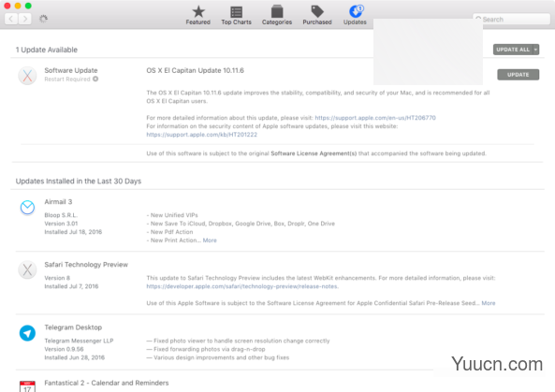Select the Airmail 3 title
The height and width of the screenshot is (392, 555).
[58, 202]
